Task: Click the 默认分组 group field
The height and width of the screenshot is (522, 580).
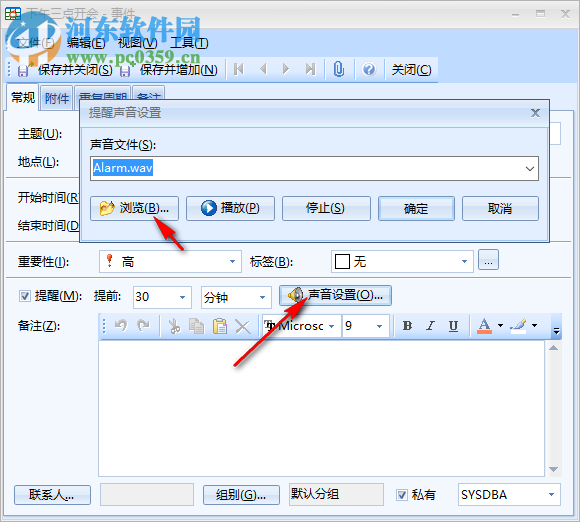Action: pos(336,494)
